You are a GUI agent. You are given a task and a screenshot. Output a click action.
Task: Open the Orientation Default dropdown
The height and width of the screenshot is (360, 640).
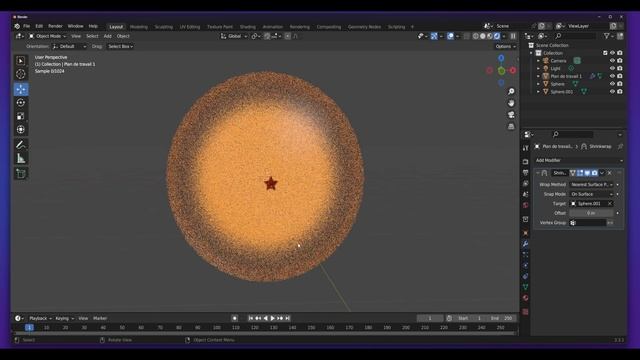coord(69,47)
